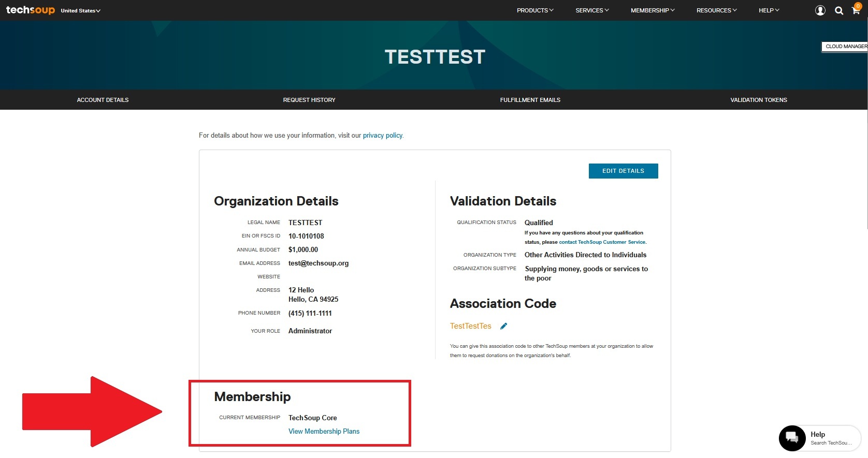Click the TestTestTes association code
The height and width of the screenshot is (458, 868).
[x=470, y=326]
